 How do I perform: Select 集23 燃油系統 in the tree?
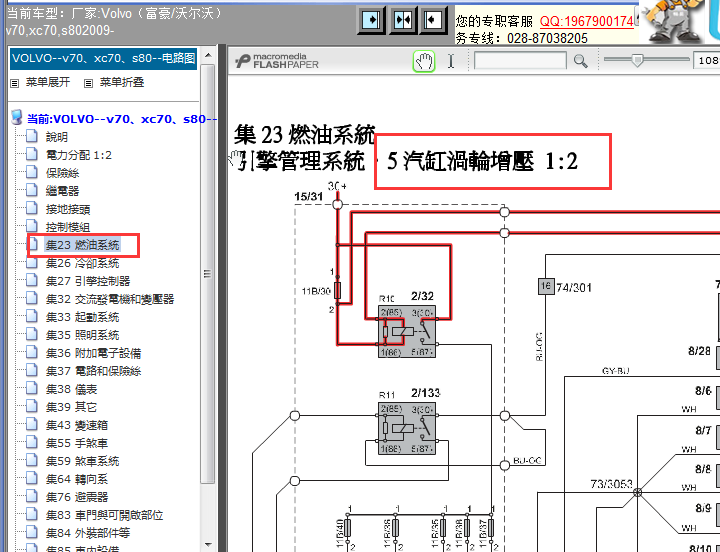(83, 245)
